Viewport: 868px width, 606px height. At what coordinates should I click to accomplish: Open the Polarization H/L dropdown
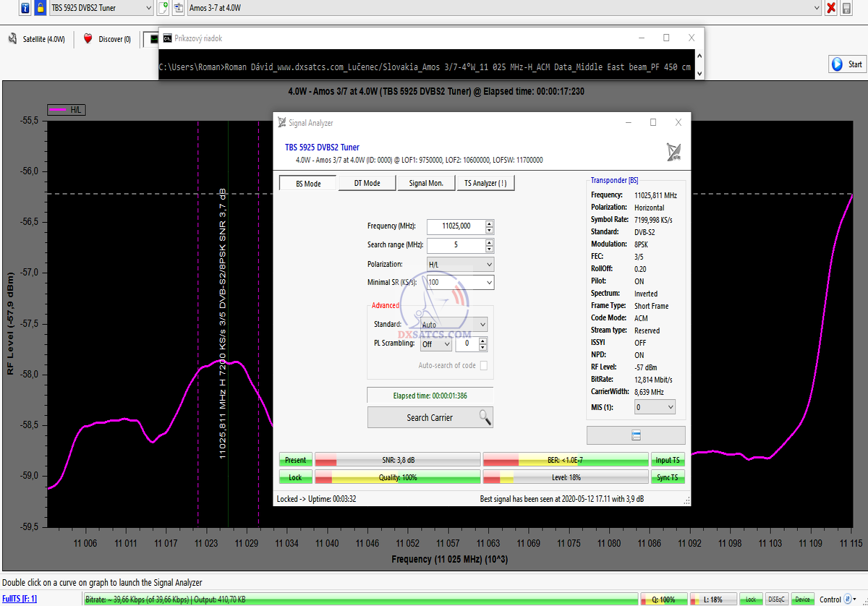pyautogui.click(x=460, y=265)
